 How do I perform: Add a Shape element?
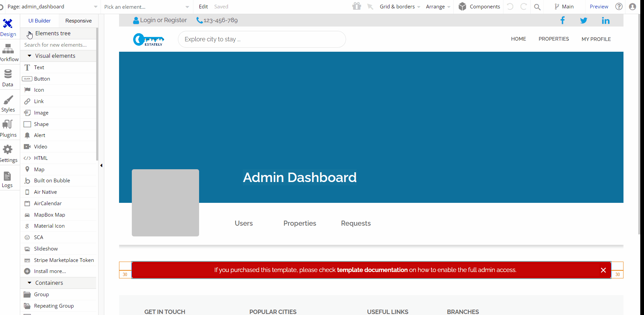click(x=59, y=124)
